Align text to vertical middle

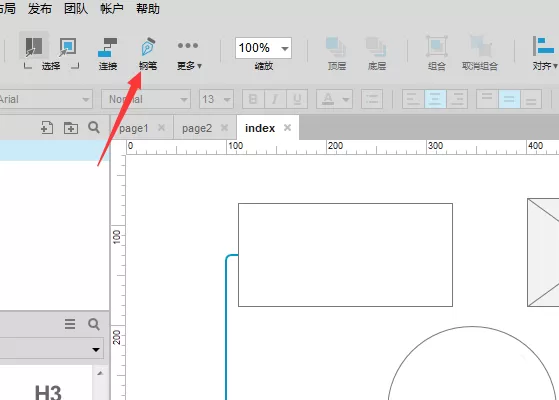[509, 99]
